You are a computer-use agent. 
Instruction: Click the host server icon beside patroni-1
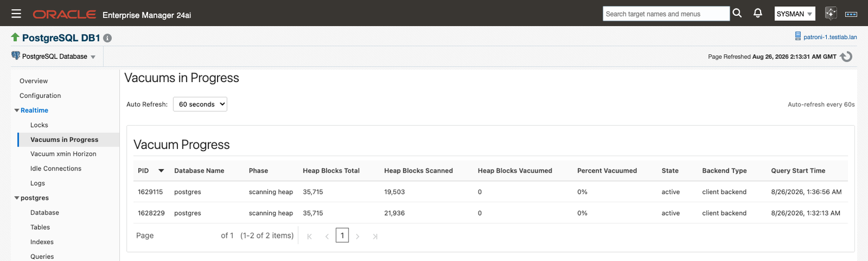pos(797,37)
